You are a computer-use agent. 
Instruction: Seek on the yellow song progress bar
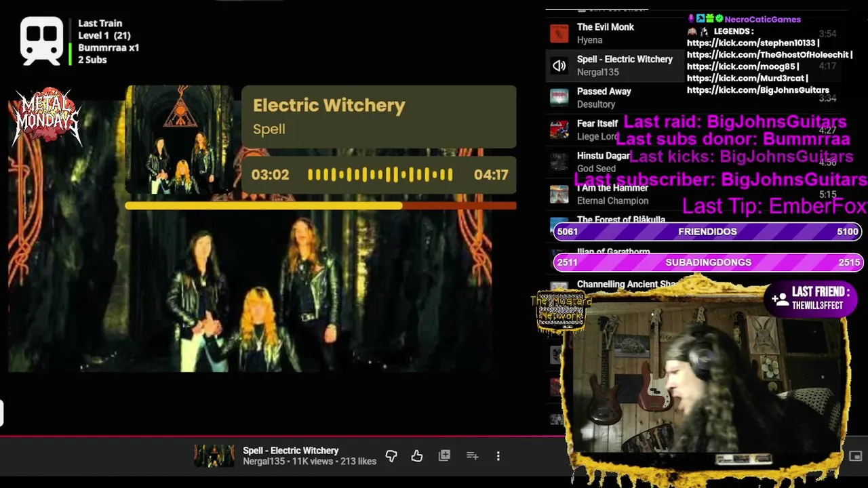click(320, 205)
